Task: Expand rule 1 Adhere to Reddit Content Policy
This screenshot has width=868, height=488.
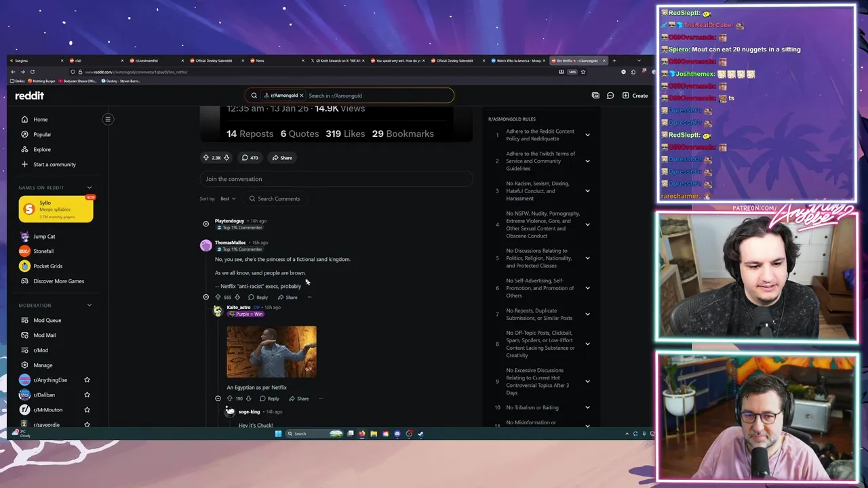Action: [587, 135]
